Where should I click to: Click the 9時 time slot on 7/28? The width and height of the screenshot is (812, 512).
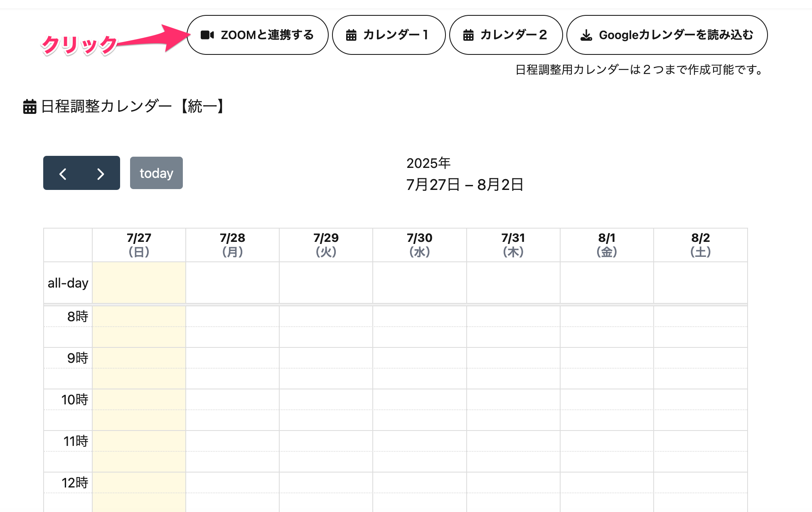(x=232, y=358)
